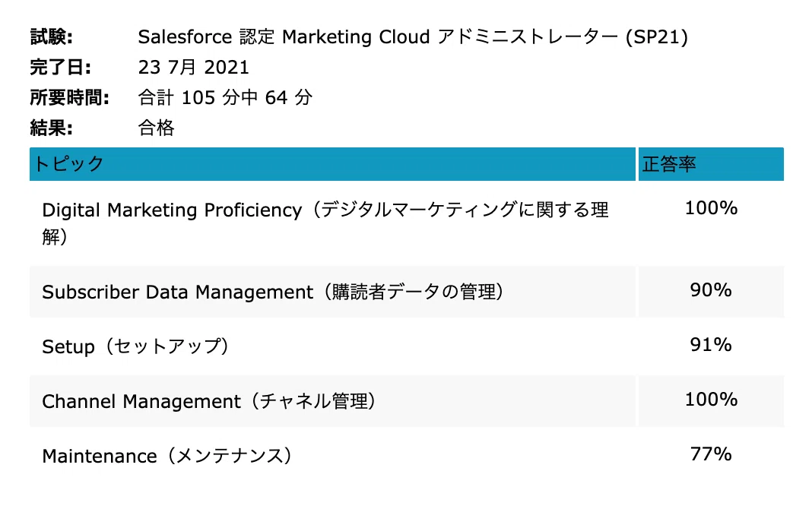Screen dimensions: 812x509
Task: Click the 91% Setup score
Action: coord(711,344)
